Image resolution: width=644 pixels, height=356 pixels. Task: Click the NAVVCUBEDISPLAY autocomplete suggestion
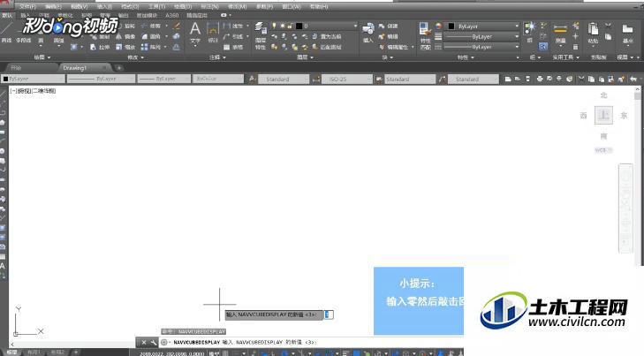193,331
